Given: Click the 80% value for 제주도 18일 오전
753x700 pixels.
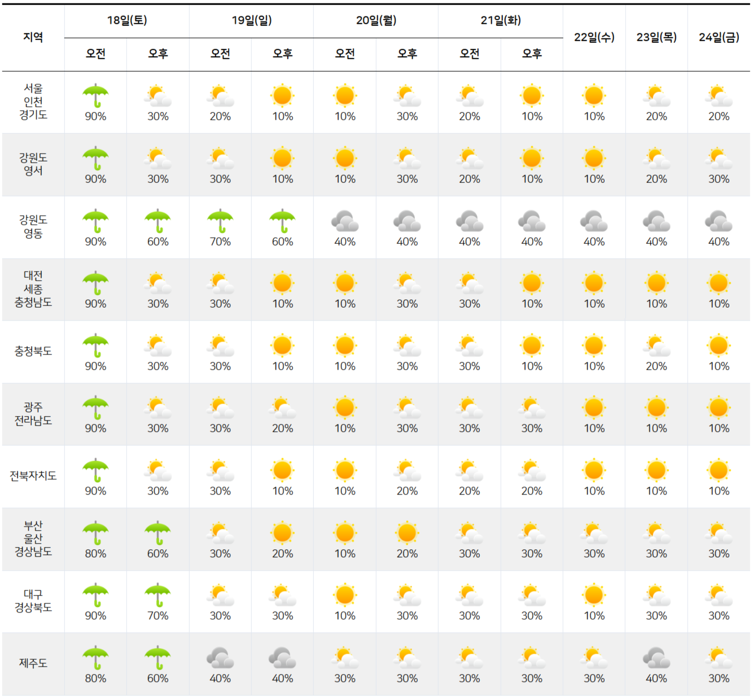Looking at the screenshot, I should click(95, 679).
